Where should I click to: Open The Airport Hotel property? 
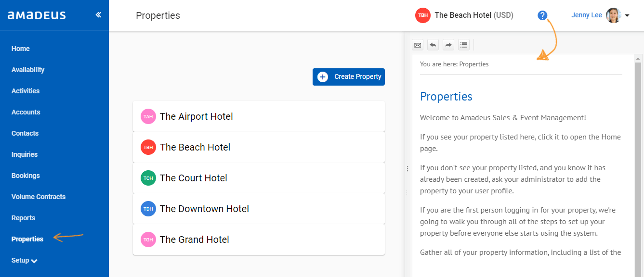pyautogui.click(x=259, y=116)
